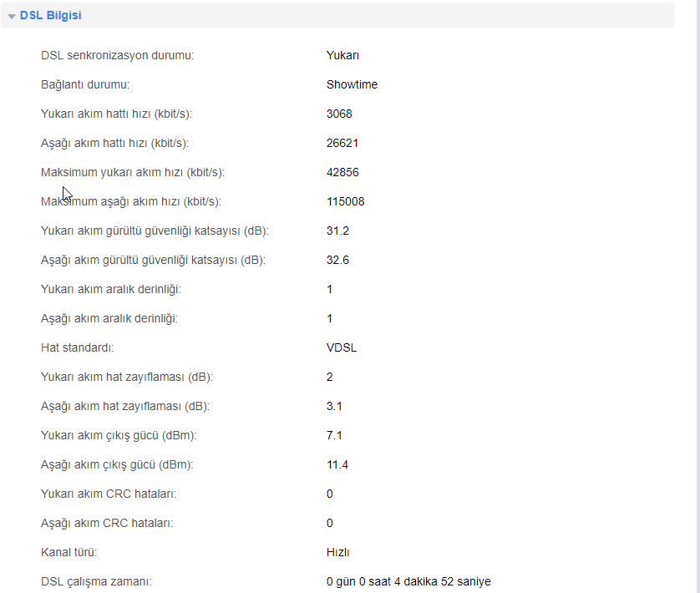Screen dimensions: 700x593
Task: Select the 'Hat standardı:' label
Action: 77,347
